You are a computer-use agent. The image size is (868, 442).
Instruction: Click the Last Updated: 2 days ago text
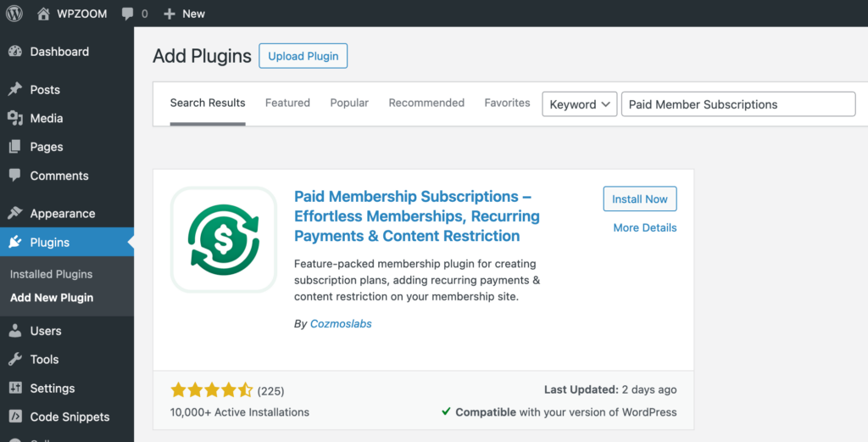tap(610, 389)
